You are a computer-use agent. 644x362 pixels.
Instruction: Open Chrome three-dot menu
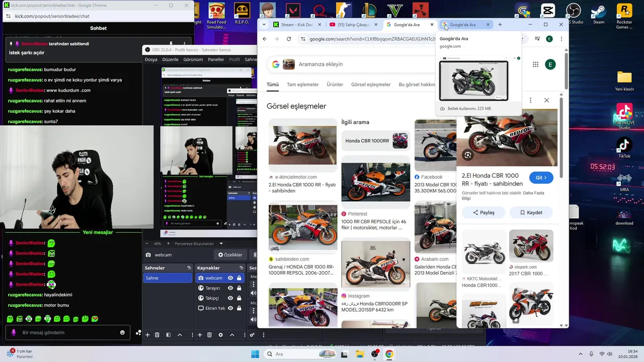561,39
